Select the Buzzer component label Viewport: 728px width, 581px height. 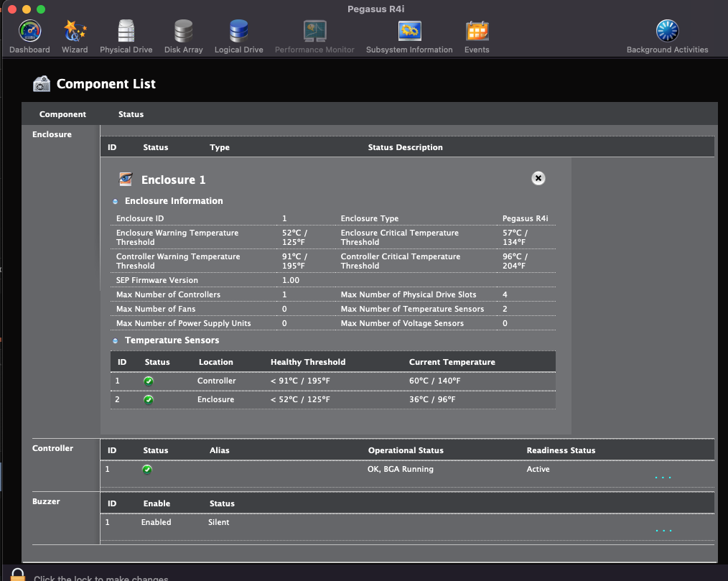tap(46, 501)
